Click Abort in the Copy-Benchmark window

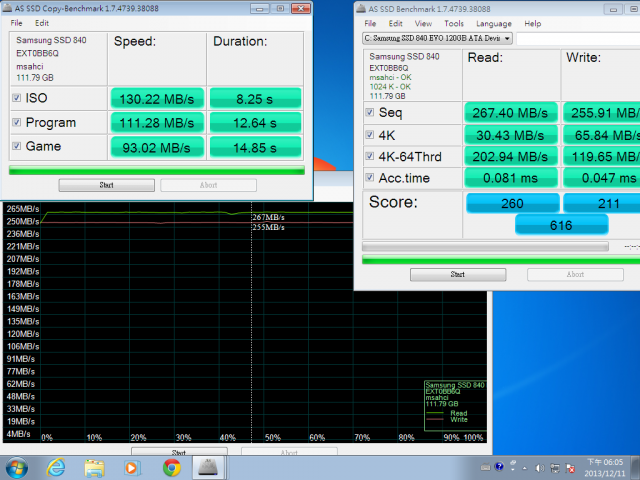point(209,185)
